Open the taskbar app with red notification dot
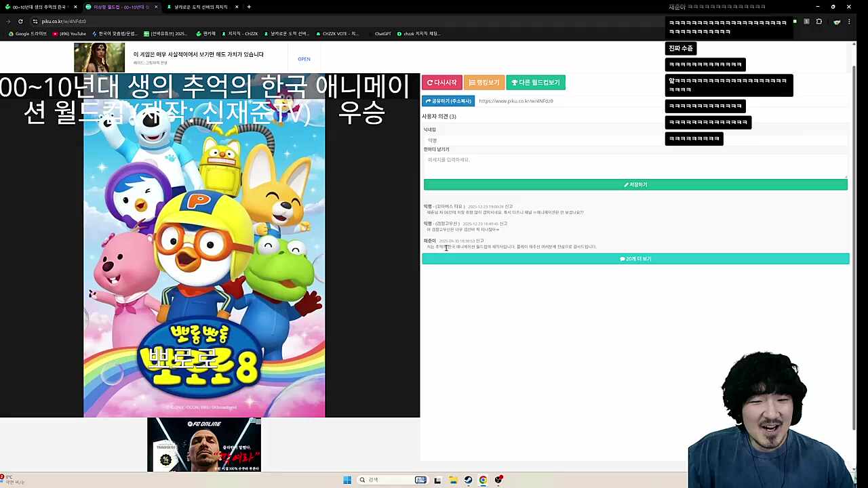The image size is (868, 488). pos(498,480)
